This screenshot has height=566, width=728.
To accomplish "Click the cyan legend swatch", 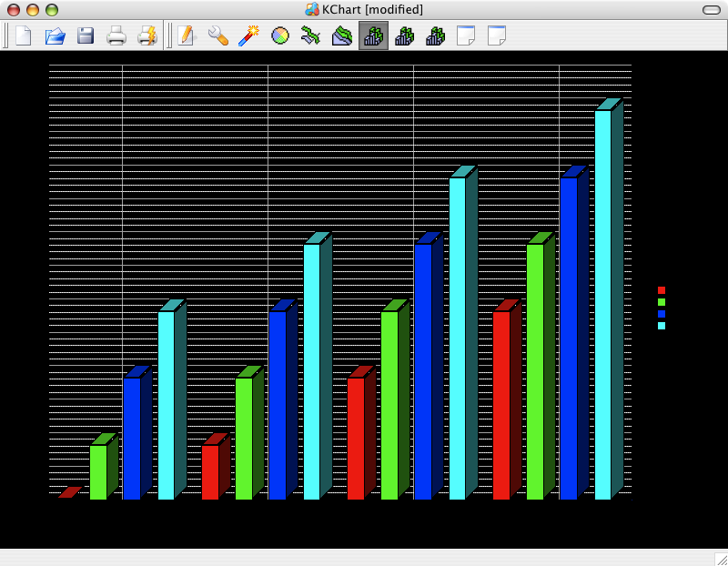I will (662, 326).
